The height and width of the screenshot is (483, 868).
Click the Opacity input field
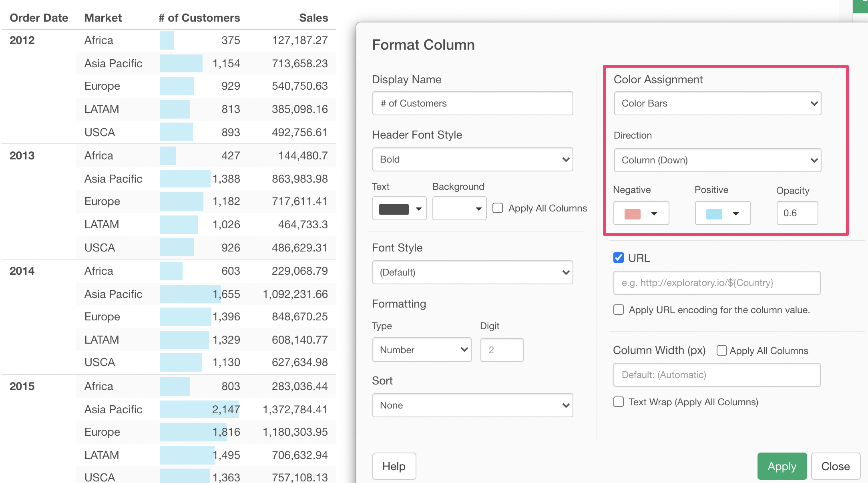coord(797,213)
